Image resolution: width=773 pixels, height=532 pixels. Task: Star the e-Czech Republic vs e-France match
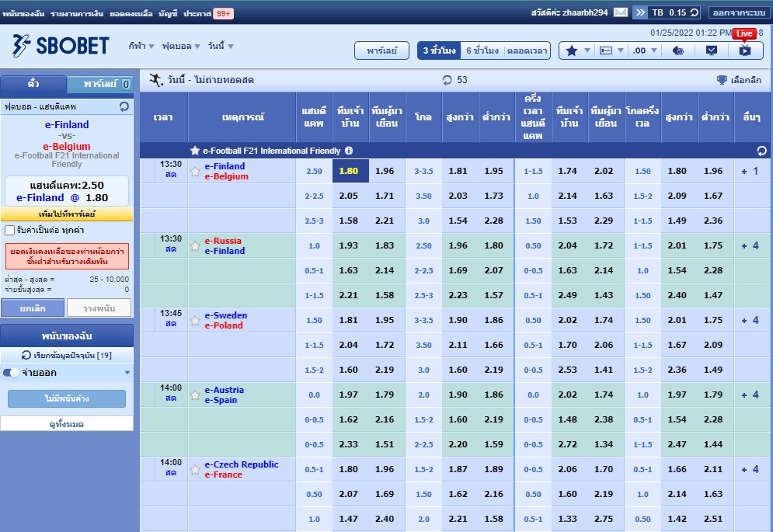pyautogui.click(x=195, y=469)
